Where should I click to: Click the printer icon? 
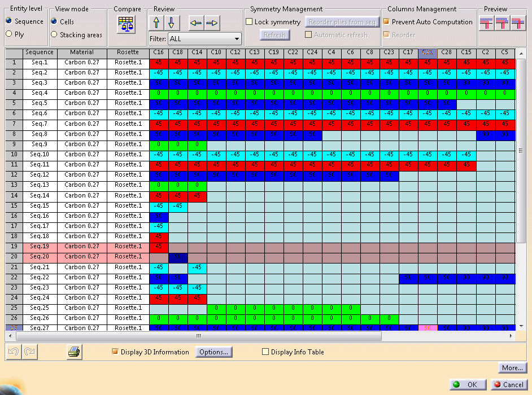coord(74,352)
